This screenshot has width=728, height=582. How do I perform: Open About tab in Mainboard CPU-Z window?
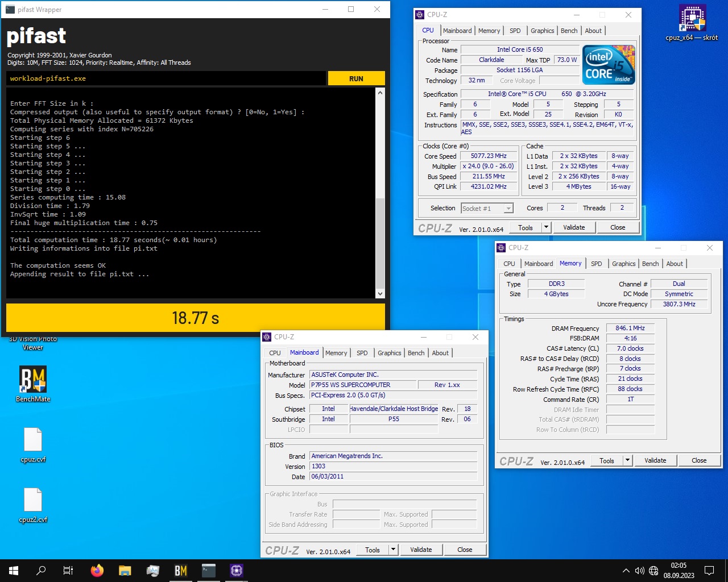click(440, 353)
